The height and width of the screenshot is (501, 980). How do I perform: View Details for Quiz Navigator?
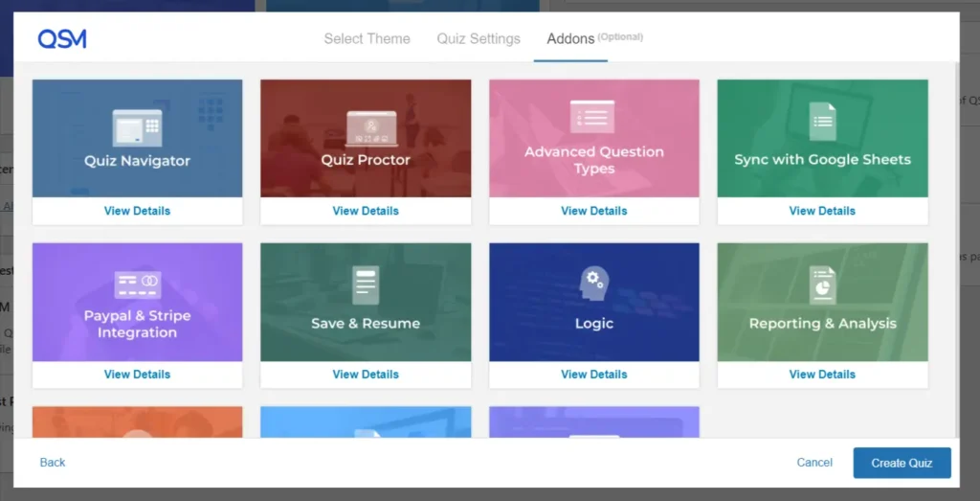coord(137,211)
